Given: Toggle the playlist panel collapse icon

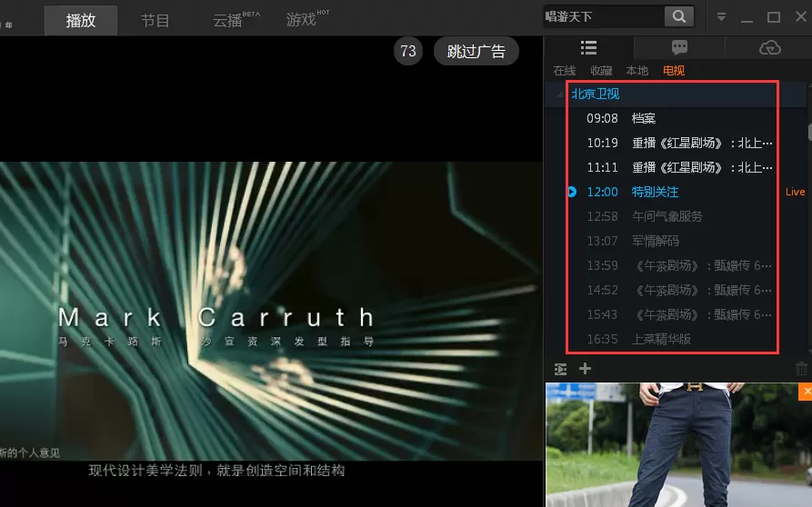Looking at the screenshot, I should [x=560, y=370].
